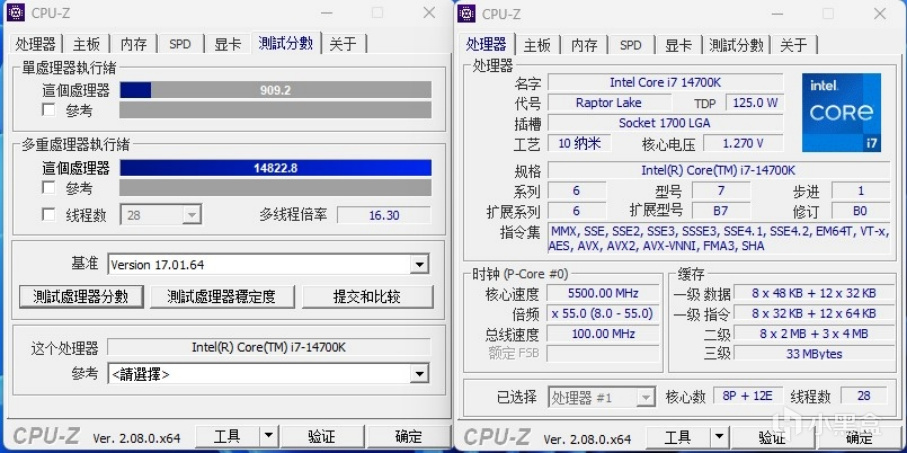Switch to 内存 tab in left window
The height and width of the screenshot is (453, 908).
[133, 44]
